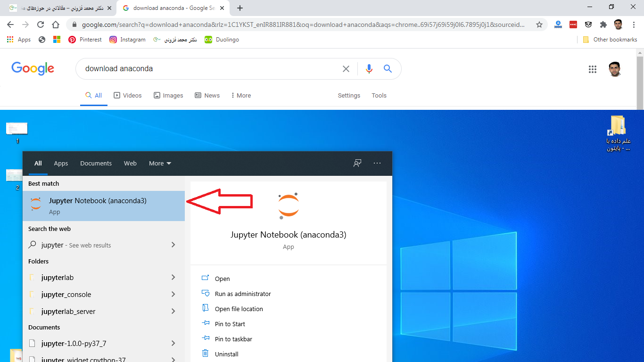Select Web filter in Windows search
Screen dimensions: 644x362
(130, 163)
